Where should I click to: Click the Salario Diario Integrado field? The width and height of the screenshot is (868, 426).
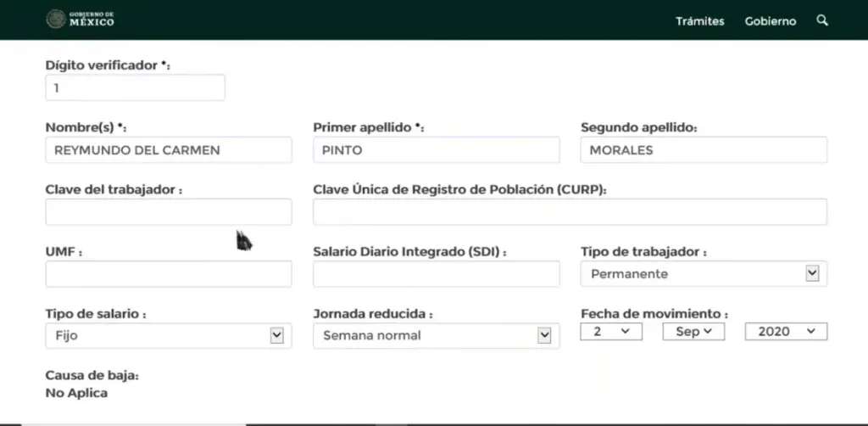click(x=437, y=273)
